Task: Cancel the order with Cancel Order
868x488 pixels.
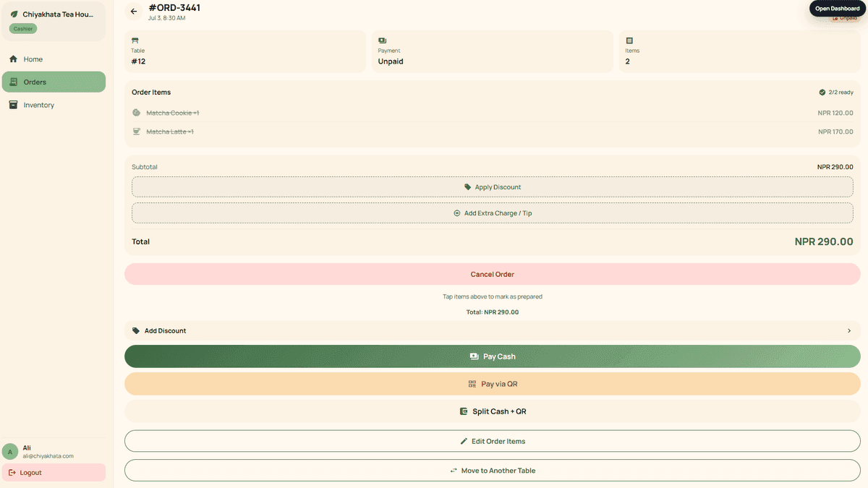Action: point(493,274)
